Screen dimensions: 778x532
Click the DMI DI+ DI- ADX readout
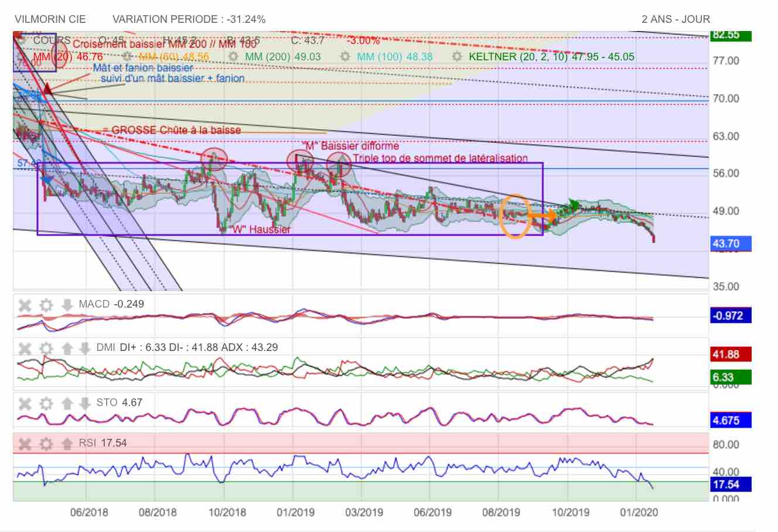[x=187, y=347]
